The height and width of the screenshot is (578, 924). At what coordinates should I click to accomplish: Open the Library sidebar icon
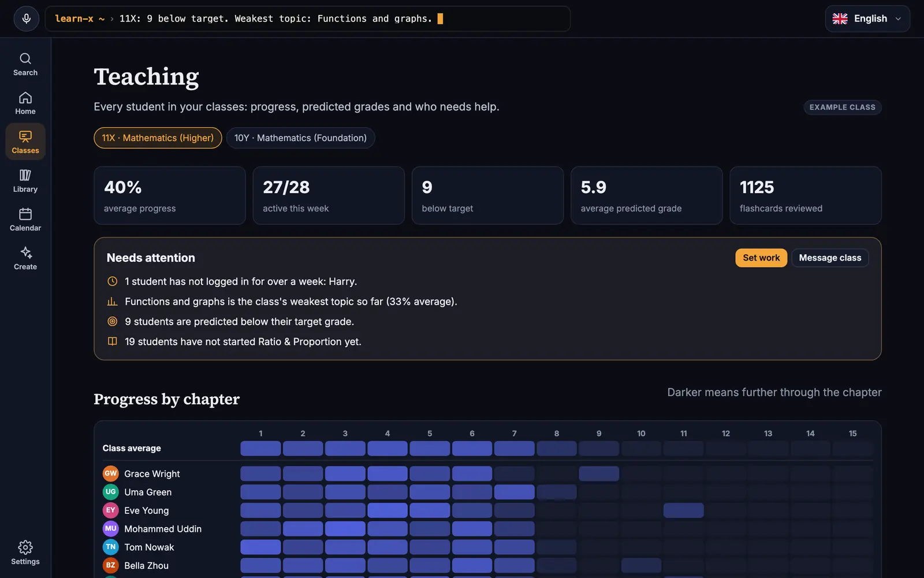click(25, 181)
